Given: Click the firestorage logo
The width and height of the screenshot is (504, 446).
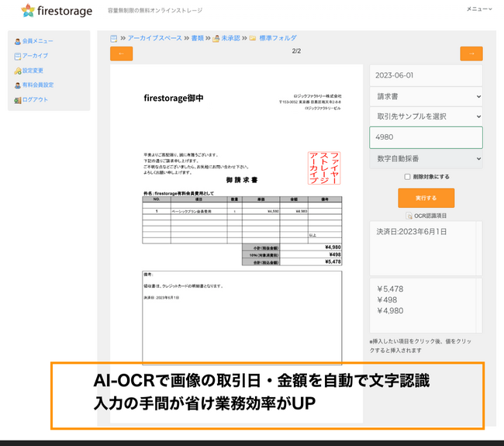Looking at the screenshot, I should pos(57,11).
